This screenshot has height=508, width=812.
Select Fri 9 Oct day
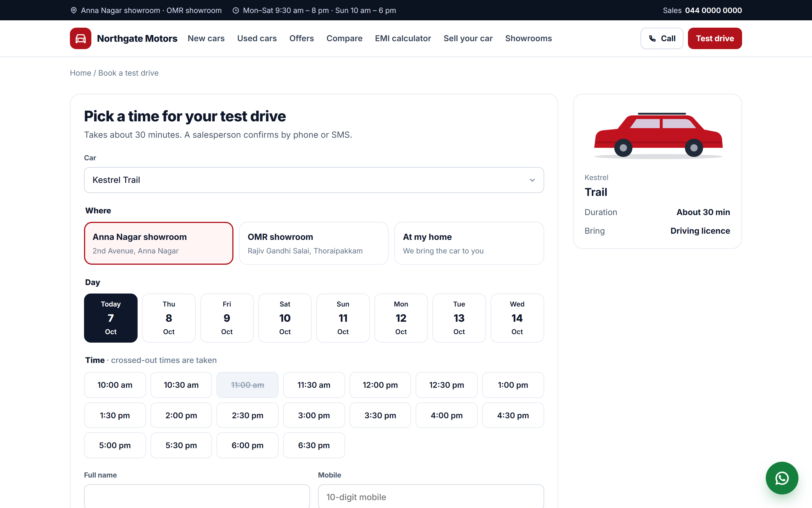click(227, 318)
